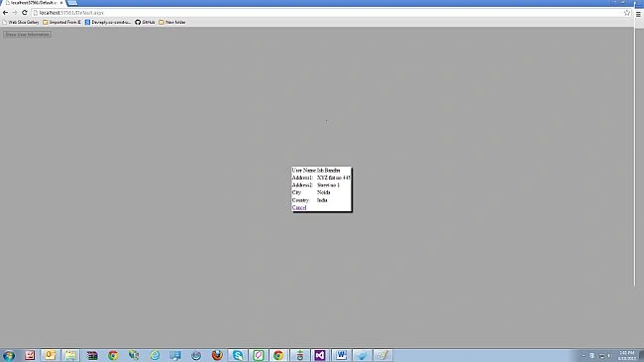The image size is (644, 362).
Task: Click the 'Street no 1' value
Action: [x=329, y=185]
